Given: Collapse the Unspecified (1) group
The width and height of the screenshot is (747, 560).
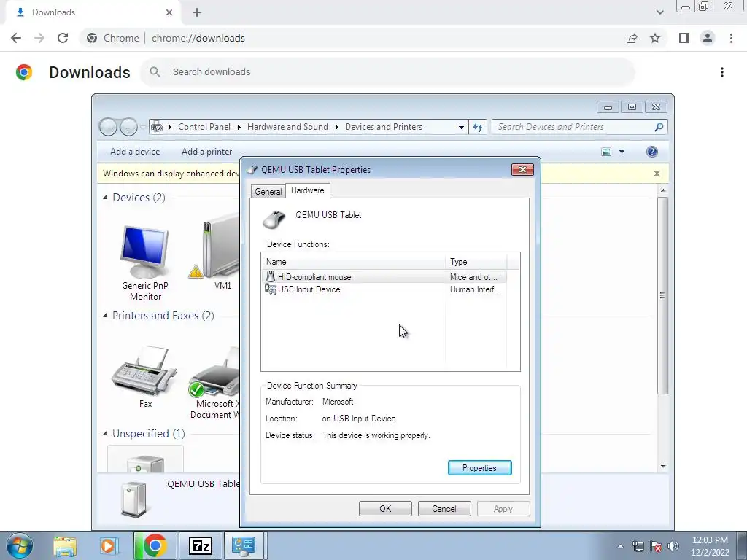Looking at the screenshot, I should click(x=105, y=433).
